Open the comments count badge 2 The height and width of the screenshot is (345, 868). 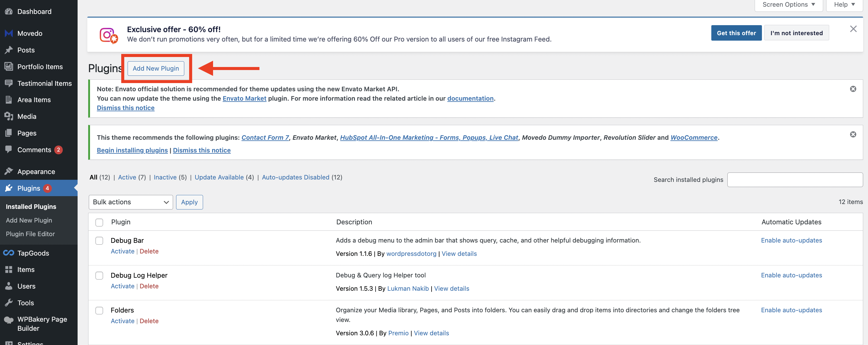coord(58,150)
